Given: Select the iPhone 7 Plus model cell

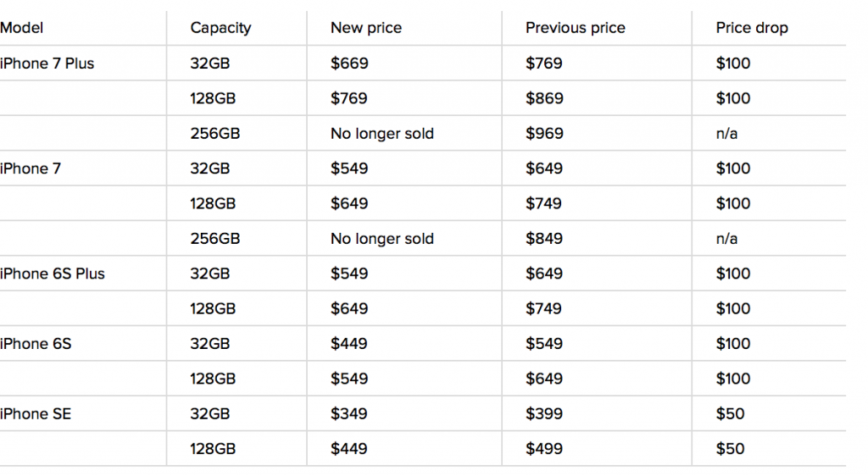Looking at the screenshot, I should pos(47,64).
